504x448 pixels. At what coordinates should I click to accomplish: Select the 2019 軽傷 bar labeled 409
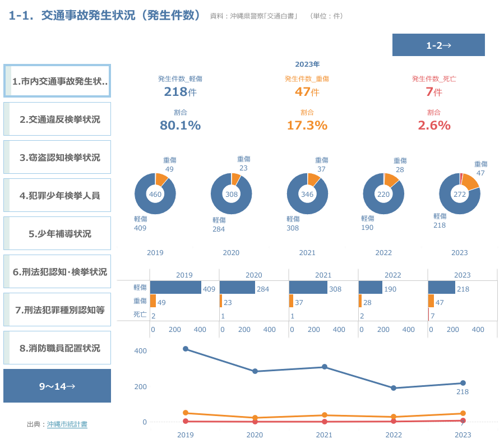click(x=175, y=288)
